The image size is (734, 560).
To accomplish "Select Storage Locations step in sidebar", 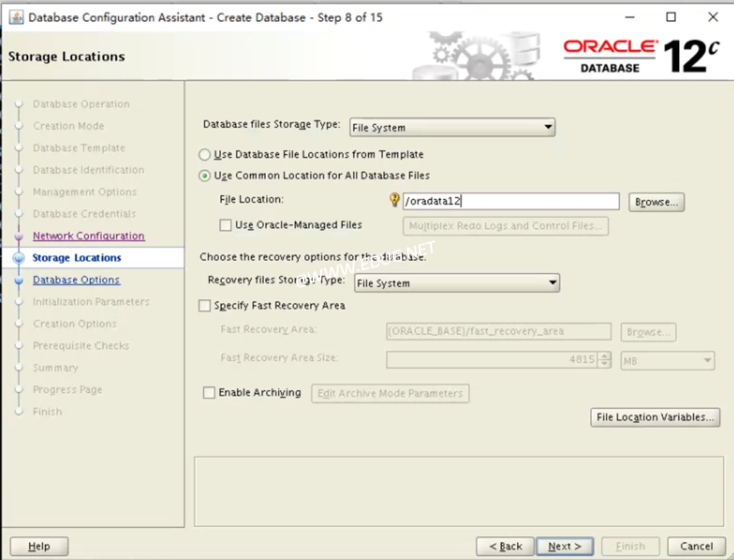I will pos(77,258).
